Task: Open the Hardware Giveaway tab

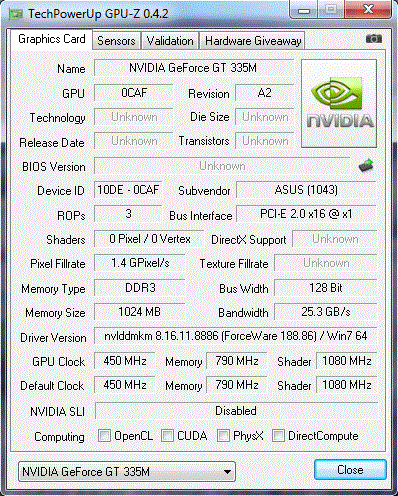Action: 253,41
